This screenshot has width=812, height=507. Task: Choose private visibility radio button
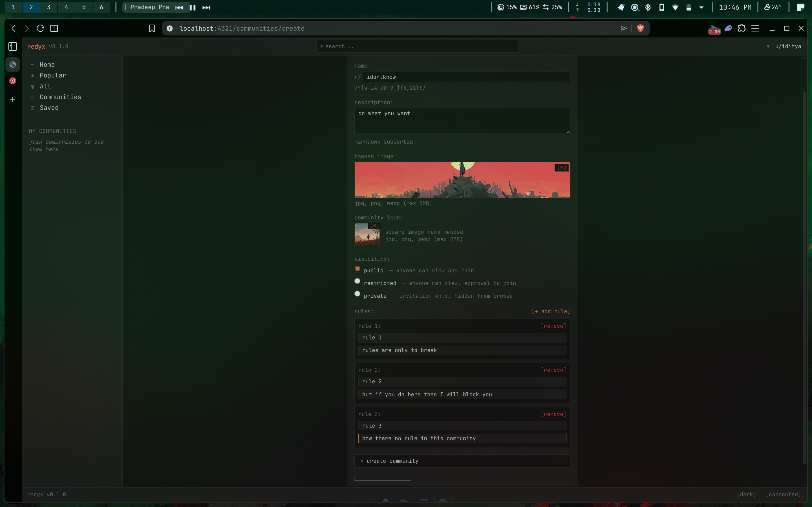click(357, 294)
